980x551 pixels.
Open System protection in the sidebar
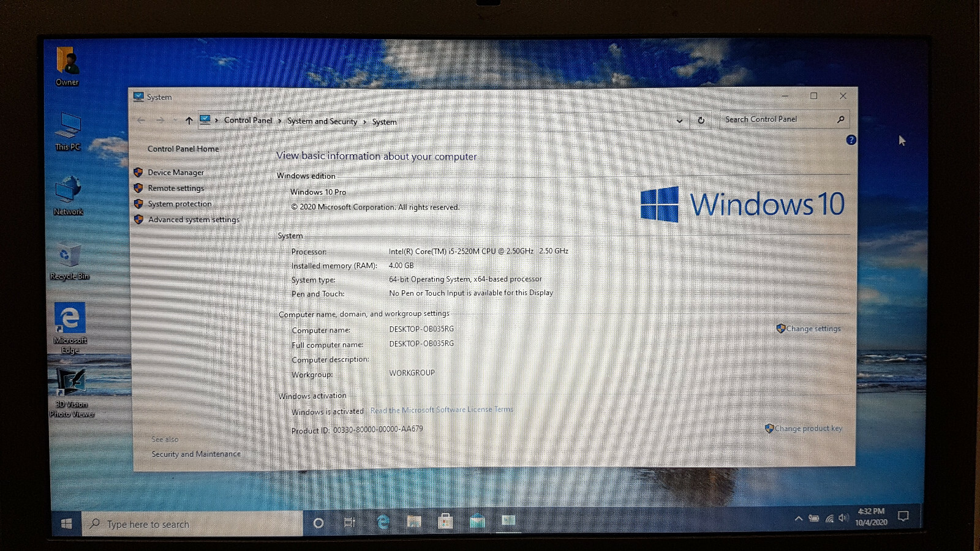[x=179, y=204]
